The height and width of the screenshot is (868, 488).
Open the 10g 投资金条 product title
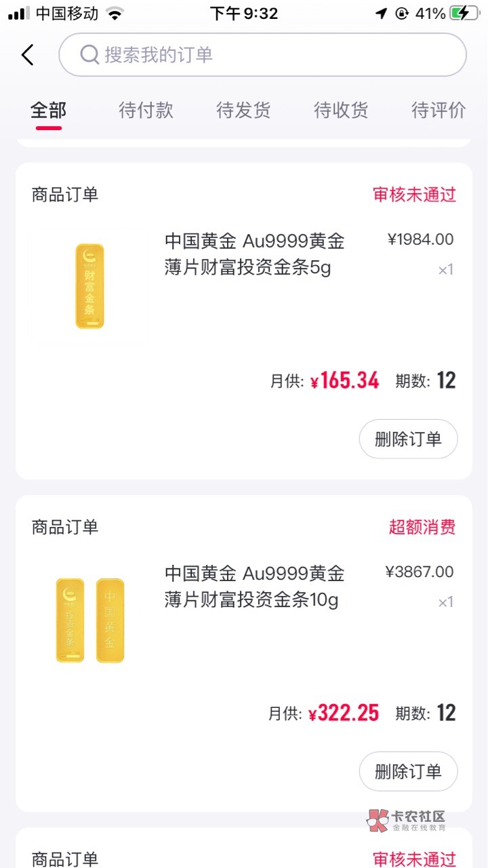click(254, 587)
